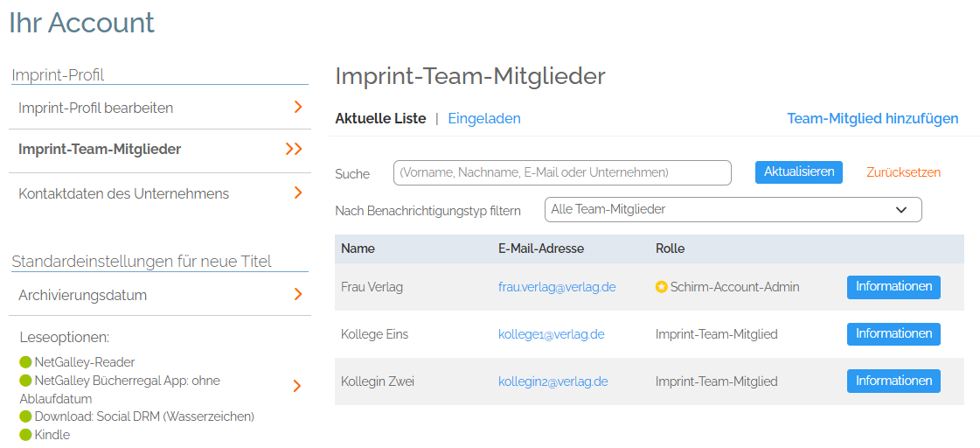Open Informationen for Frau Verlag

point(893,287)
